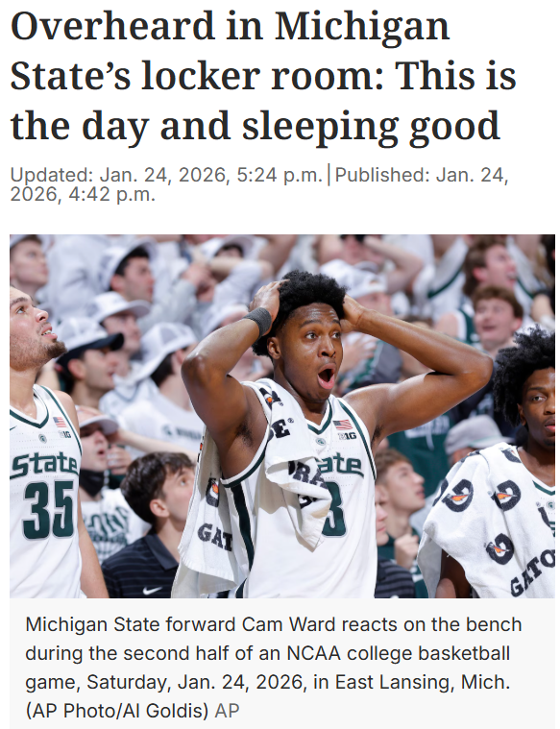Click the 'the day and sleeping good' headline line
Viewport: 560px width, 729px height.
point(255,126)
